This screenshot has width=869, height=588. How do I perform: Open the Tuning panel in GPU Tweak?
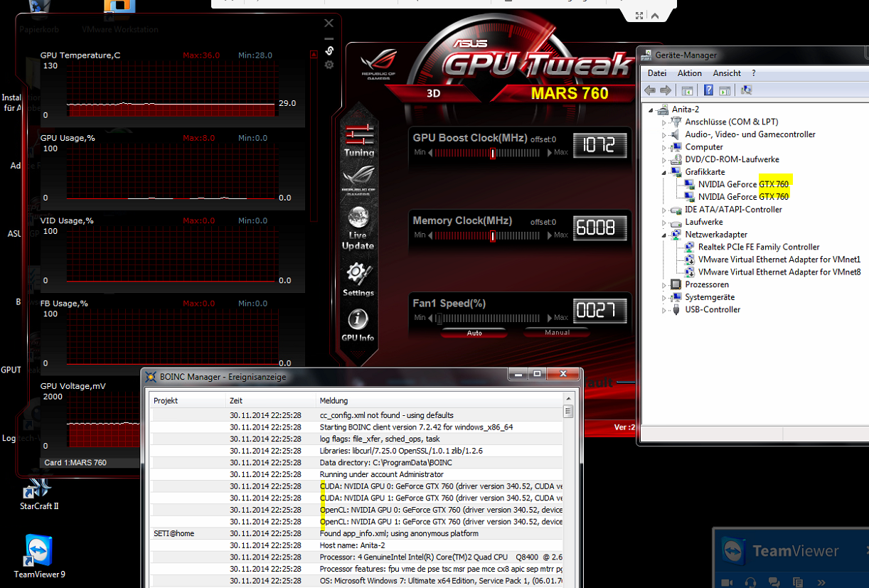(359, 137)
